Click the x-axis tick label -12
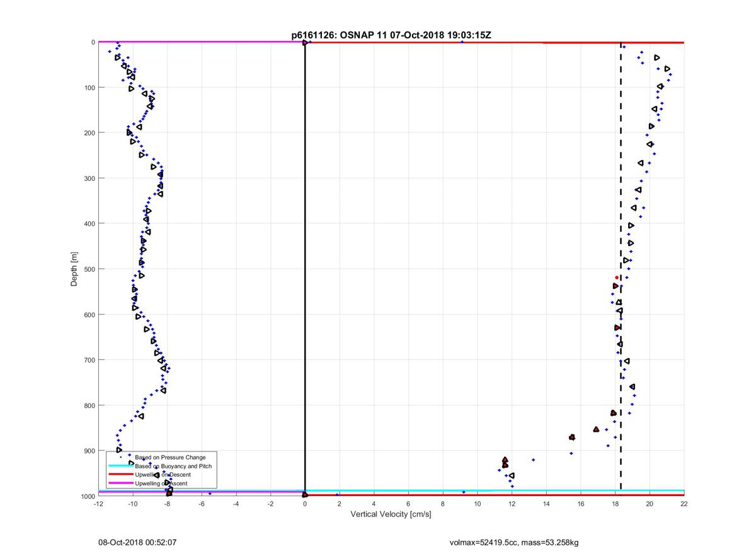This screenshot has width=756, height=558. point(98,503)
